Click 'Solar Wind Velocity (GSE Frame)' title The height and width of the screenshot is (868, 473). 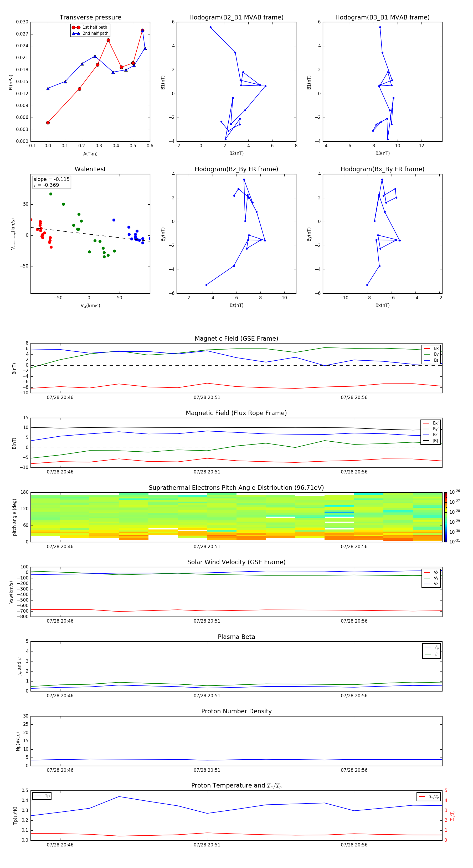click(x=236, y=562)
